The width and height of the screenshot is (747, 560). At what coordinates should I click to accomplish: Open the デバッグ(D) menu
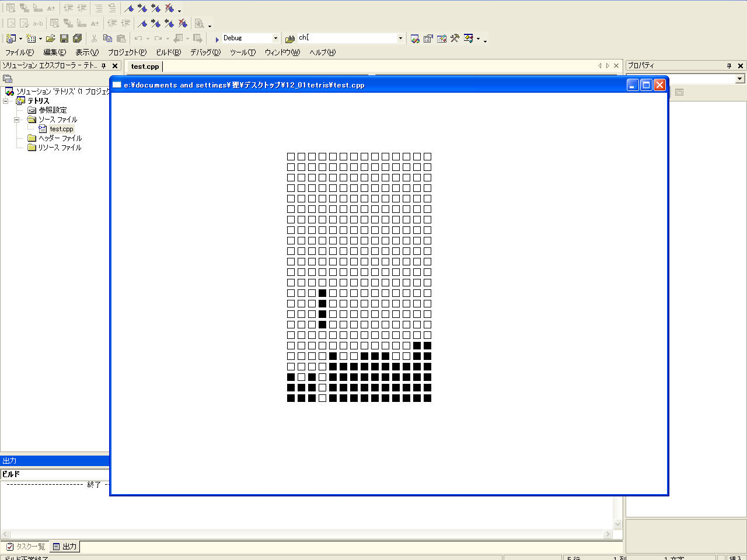pos(205,52)
